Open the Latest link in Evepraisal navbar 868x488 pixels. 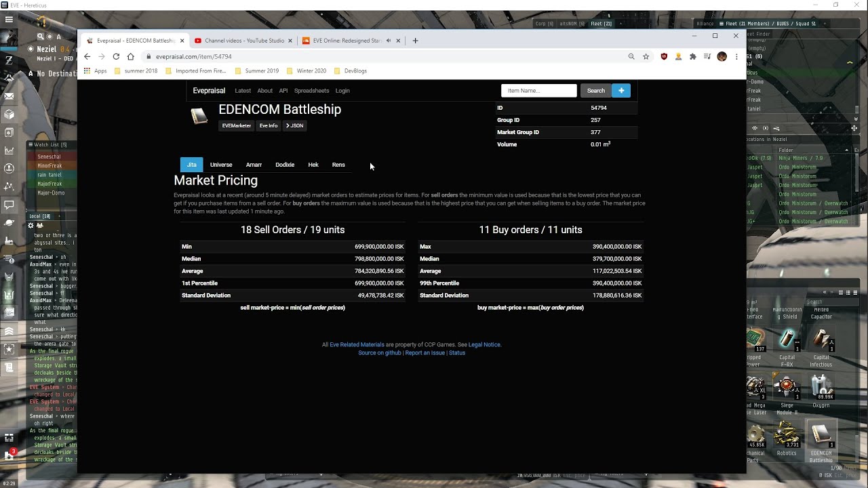point(243,91)
